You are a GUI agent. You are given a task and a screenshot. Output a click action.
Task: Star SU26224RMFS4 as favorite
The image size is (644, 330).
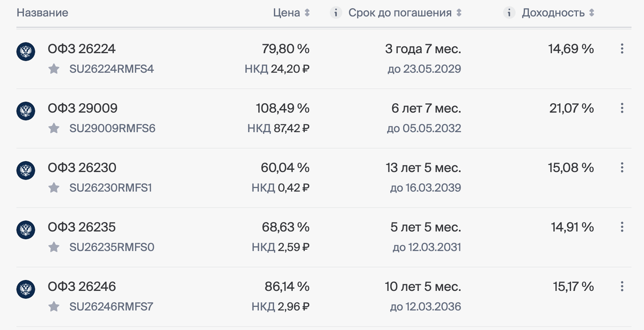tap(54, 69)
